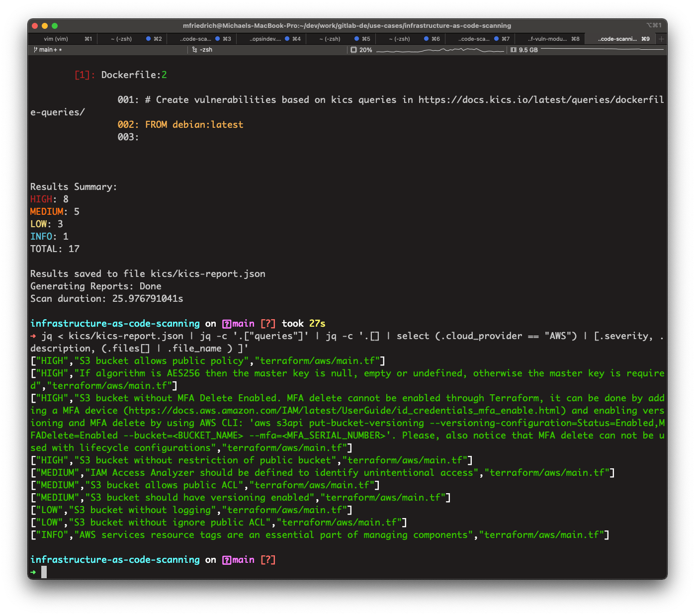Click the git branch icon showing main+ in status bar
The image size is (695, 616).
point(35,50)
